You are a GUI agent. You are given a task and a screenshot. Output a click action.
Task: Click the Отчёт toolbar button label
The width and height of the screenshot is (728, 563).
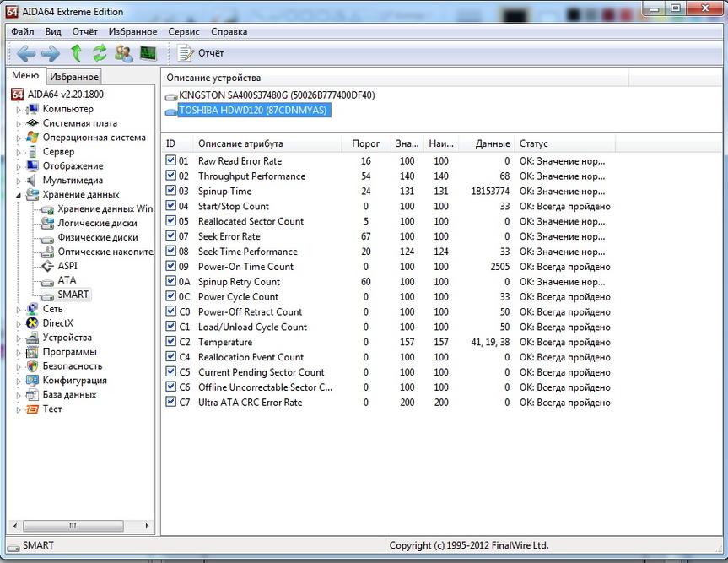tap(211, 53)
